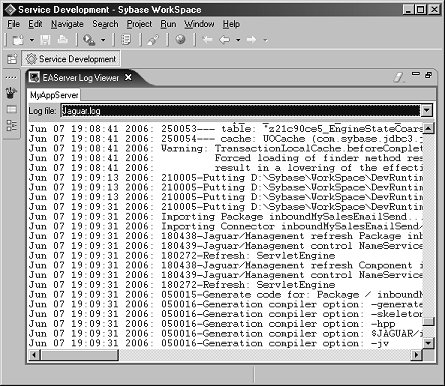Click the document list toolbar icon
This screenshot has width=445, height=386.
coord(126,40)
